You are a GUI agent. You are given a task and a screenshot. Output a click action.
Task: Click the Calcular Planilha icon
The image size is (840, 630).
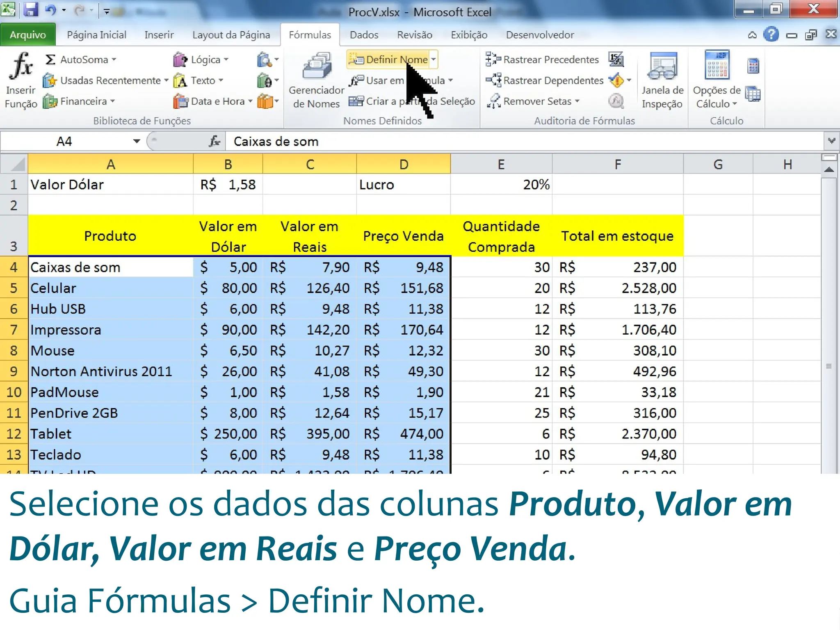coord(753,94)
